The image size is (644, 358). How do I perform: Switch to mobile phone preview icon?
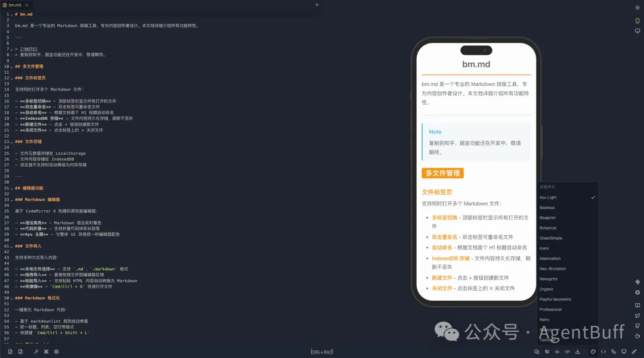pos(637,20)
